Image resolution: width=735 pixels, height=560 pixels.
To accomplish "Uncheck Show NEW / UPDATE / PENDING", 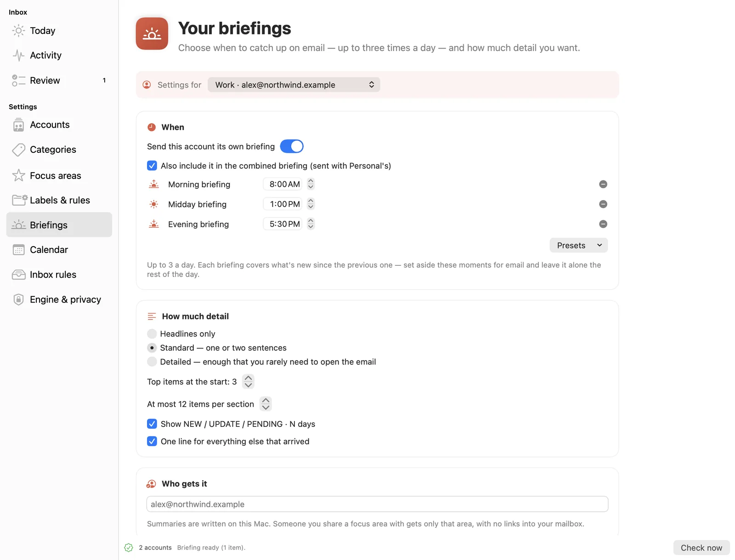I will coord(152,424).
